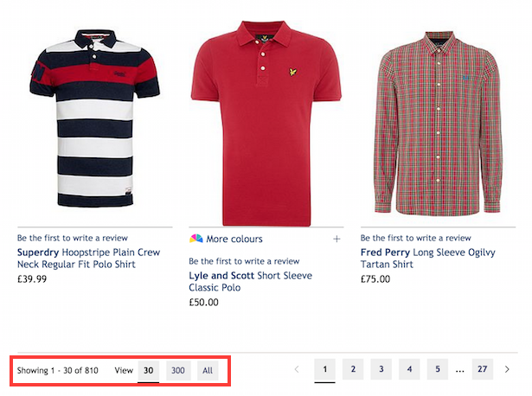View All items on one page
The image size is (532, 396).
click(207, 371)
